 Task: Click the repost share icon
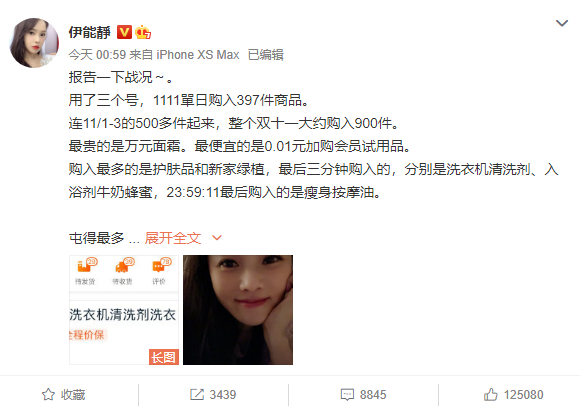pos(197,394)
